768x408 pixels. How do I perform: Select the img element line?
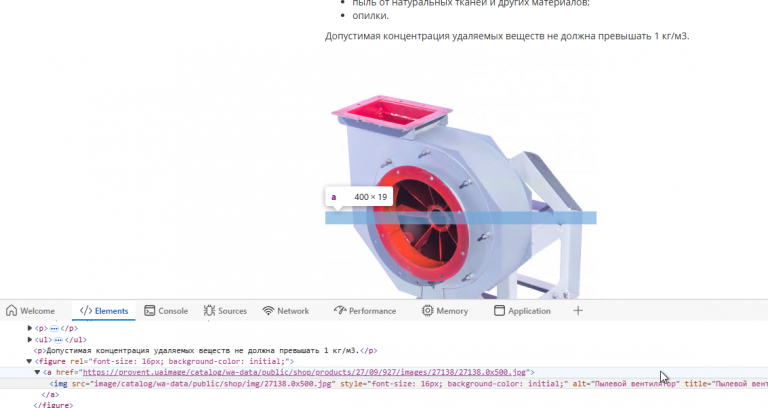tap(384, 384)
